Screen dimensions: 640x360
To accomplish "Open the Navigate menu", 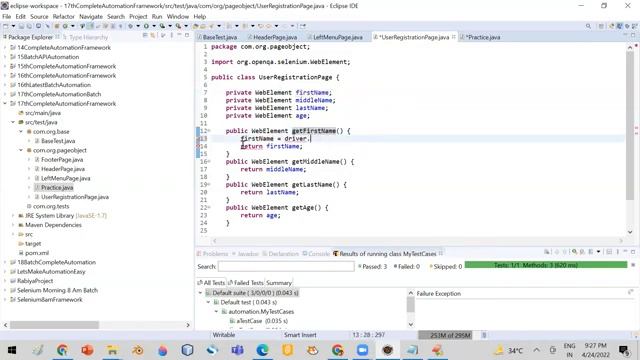I will pos(91,16).
